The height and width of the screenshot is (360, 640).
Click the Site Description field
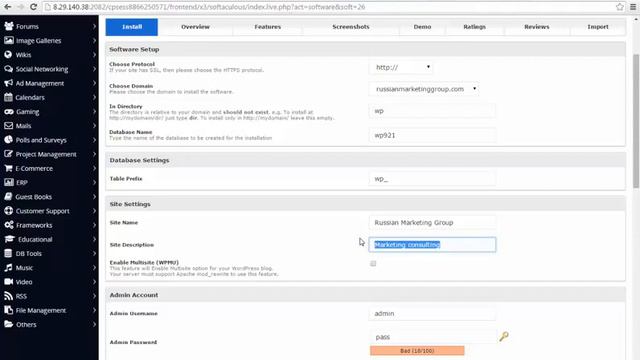(x=432, y=244)
